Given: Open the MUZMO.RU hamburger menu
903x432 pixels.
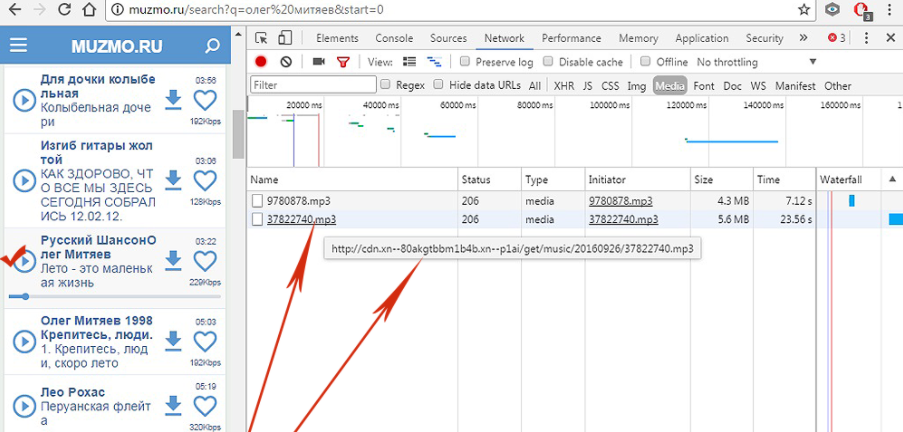Looking at the screenshot, I should coord(18,46).
